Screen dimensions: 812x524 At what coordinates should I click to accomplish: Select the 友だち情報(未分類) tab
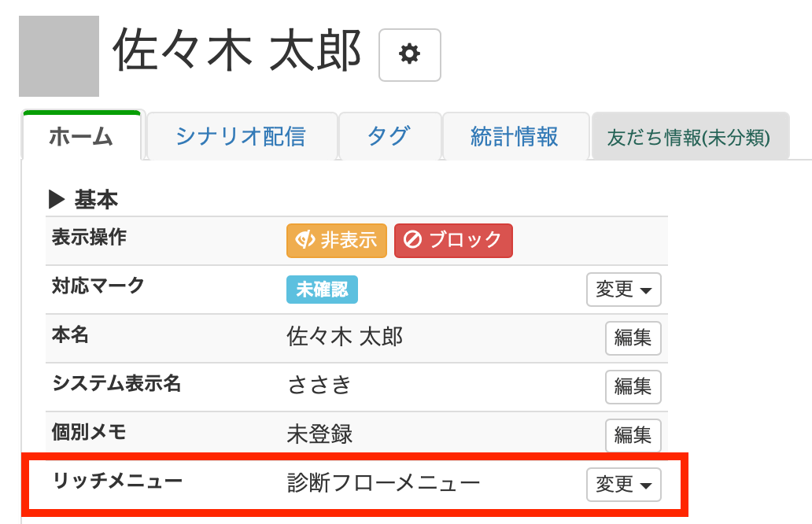(x=688, y=137)
